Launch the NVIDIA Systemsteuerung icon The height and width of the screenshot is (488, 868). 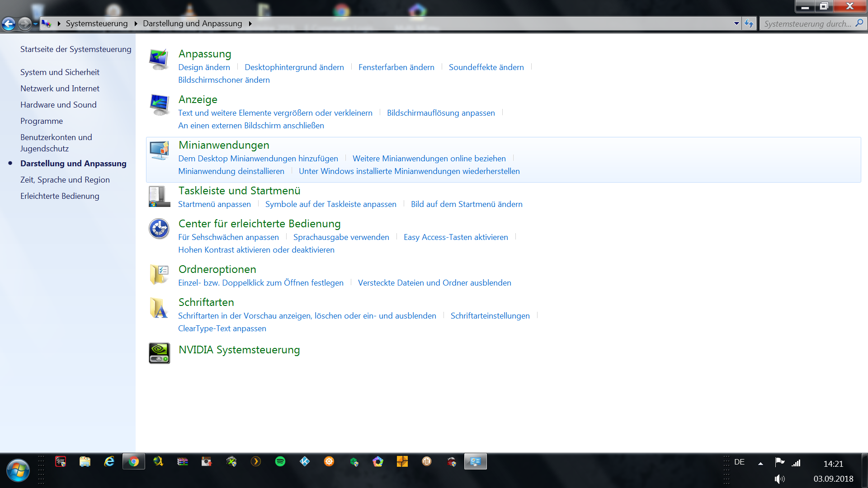point(159,353)
